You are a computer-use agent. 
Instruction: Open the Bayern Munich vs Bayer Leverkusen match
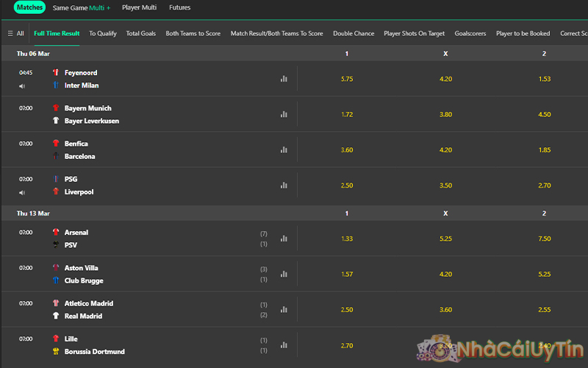point(91,114)
